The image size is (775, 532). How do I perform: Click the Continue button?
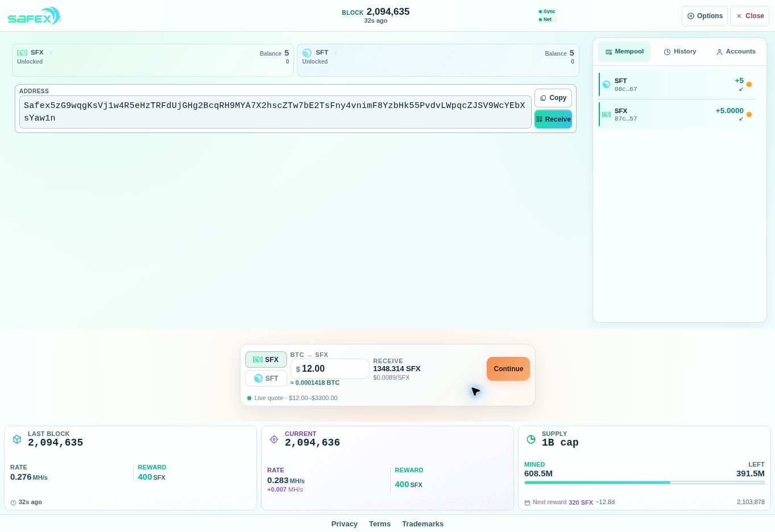[x=508, y=369]
